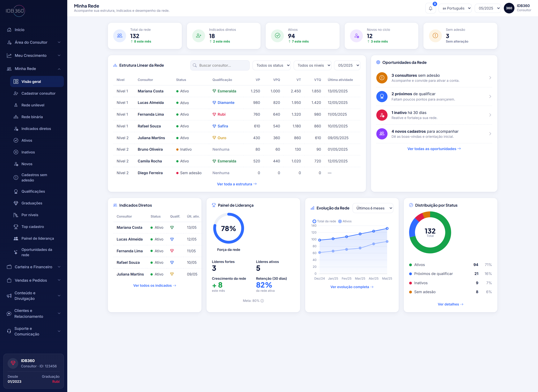The image size is (538, 392).
Task: Open the header 05/2025 period dropdown
Action: point(488,8)
